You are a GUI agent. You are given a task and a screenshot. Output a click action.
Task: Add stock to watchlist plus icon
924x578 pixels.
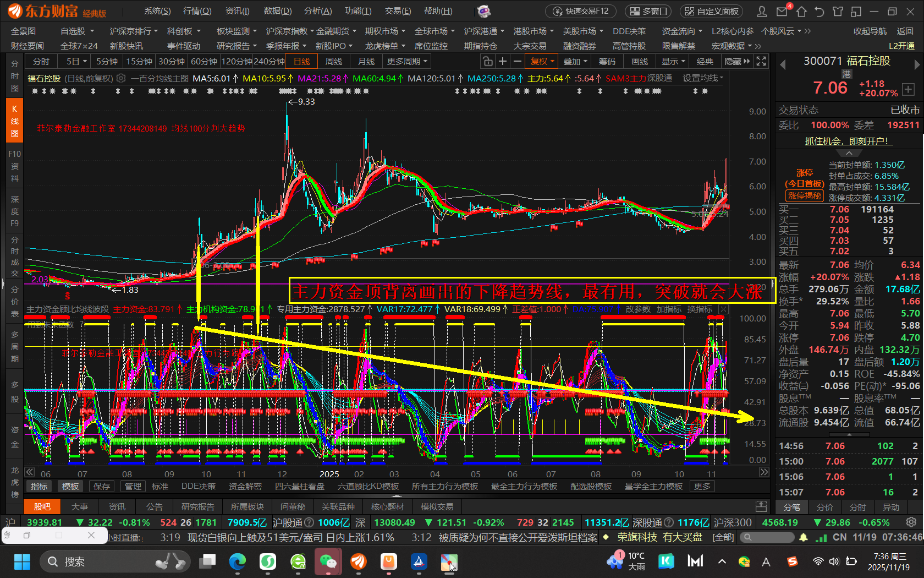(908, 89)
